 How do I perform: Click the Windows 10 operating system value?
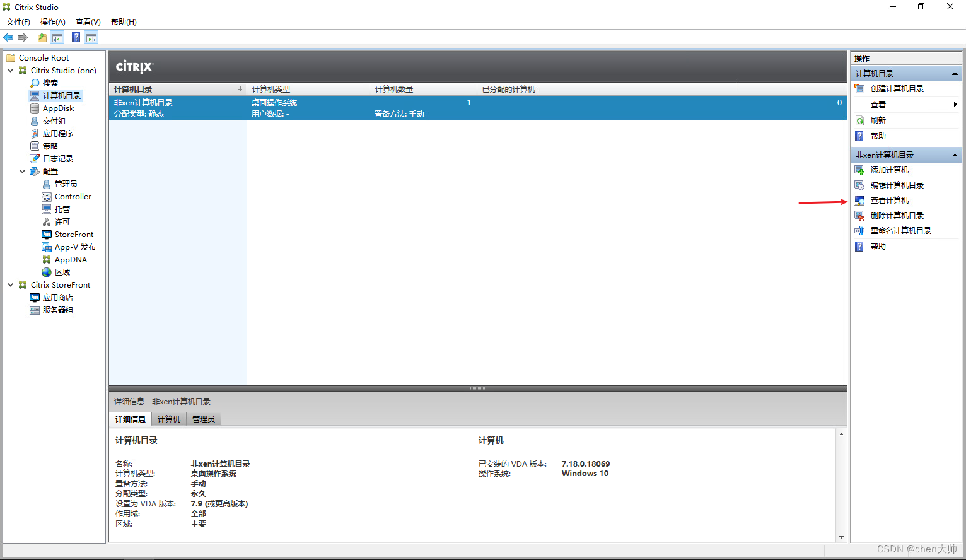pos(585,474)
